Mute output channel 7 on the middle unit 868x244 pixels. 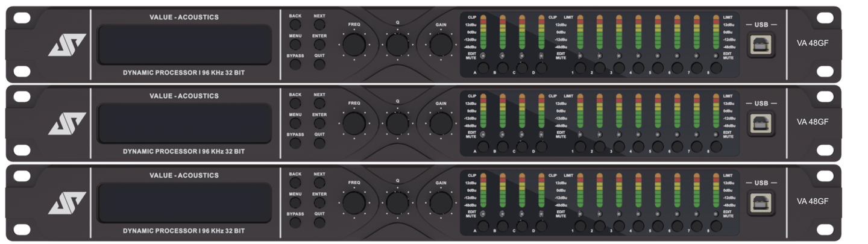[697, 146]
